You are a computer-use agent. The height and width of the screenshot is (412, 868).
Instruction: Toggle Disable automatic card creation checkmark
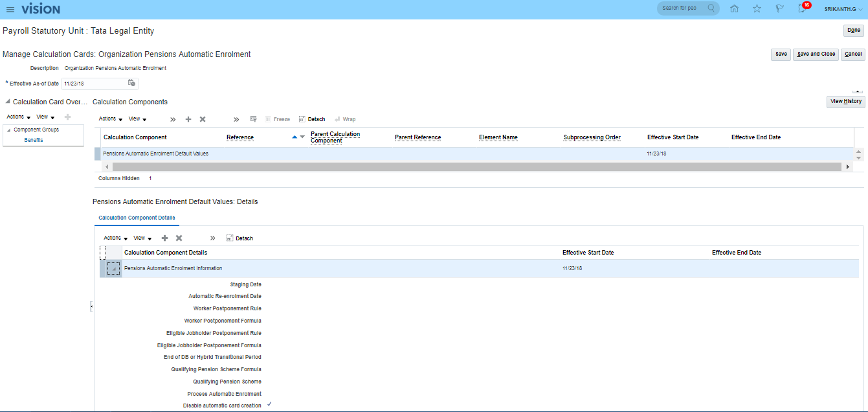pos(269,404)
